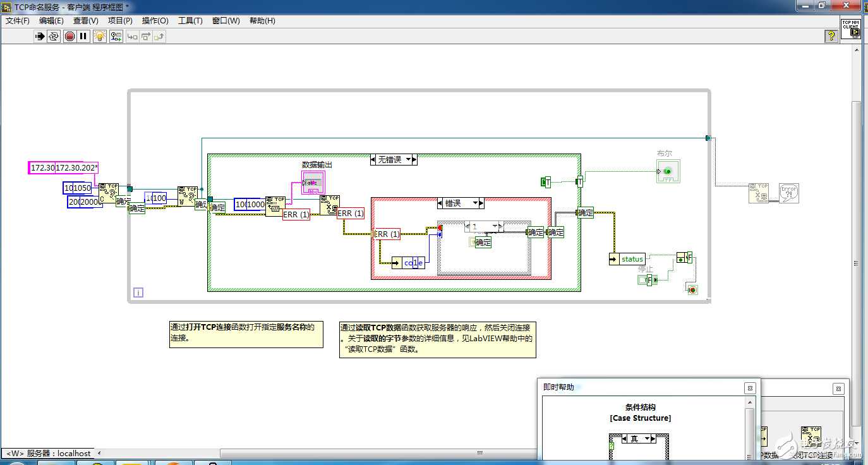Select the TCP Read node inside case
Image resolution: width=868 pixels, height=465 pixels.
tap(275, 206)
